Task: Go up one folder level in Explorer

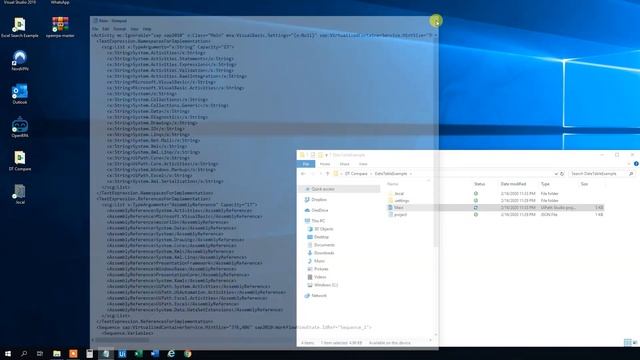Action: point(327,173)
